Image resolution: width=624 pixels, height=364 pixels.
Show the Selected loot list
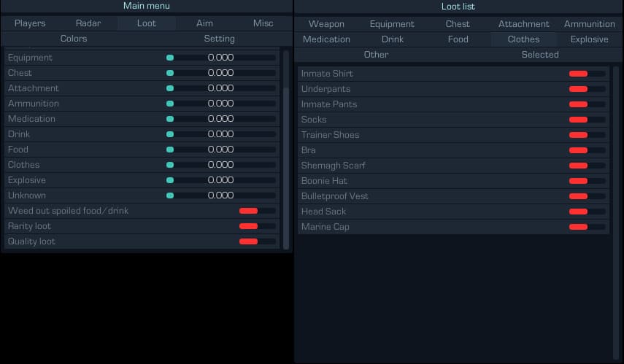click(540, 55)
